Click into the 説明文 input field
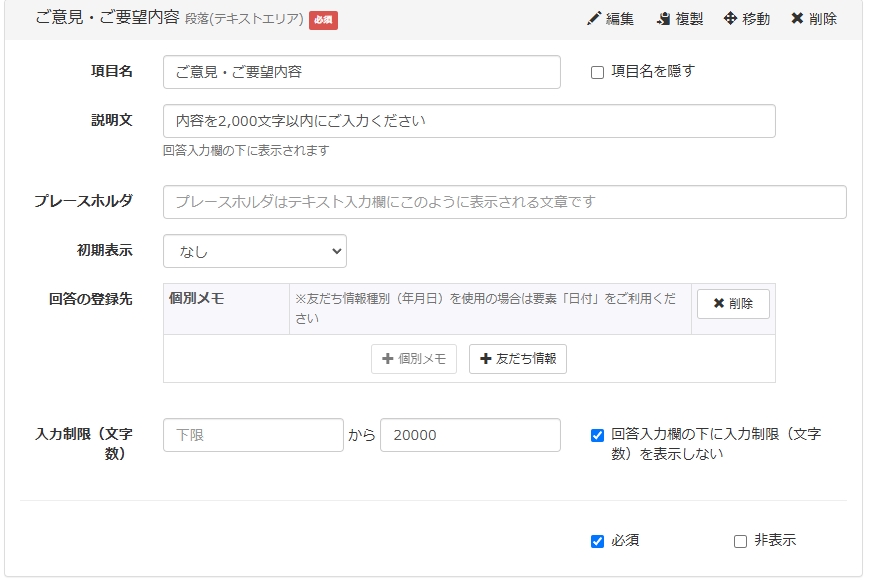 [x=468, y=121]
